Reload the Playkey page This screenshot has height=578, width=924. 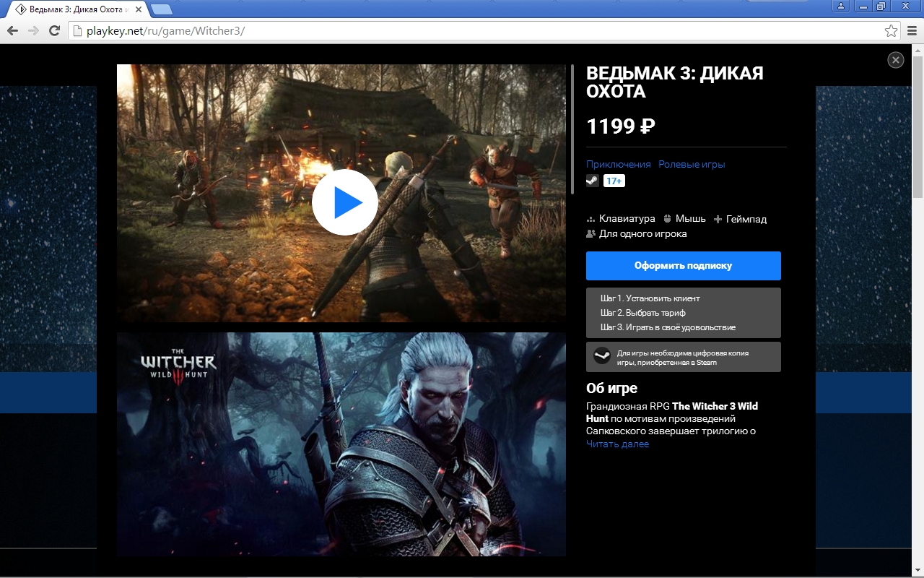(54, 30)
